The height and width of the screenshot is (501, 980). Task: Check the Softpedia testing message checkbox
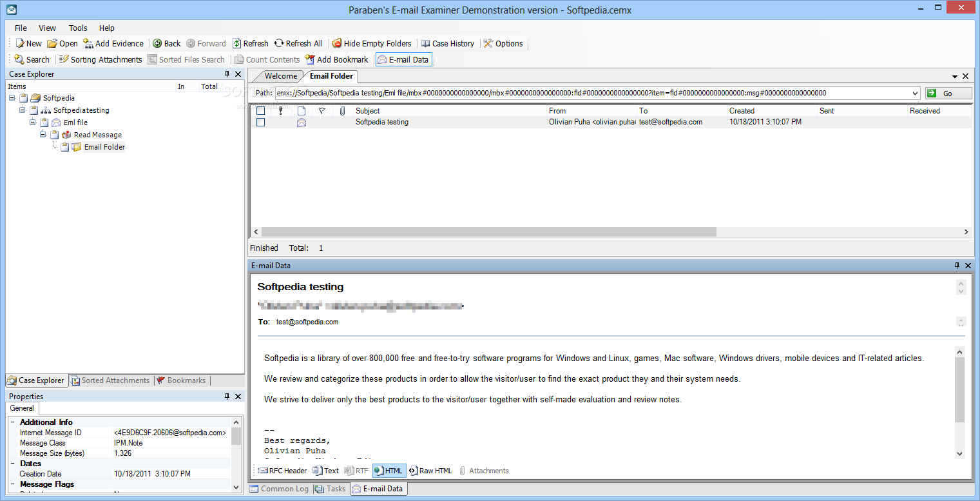point(260,122)
